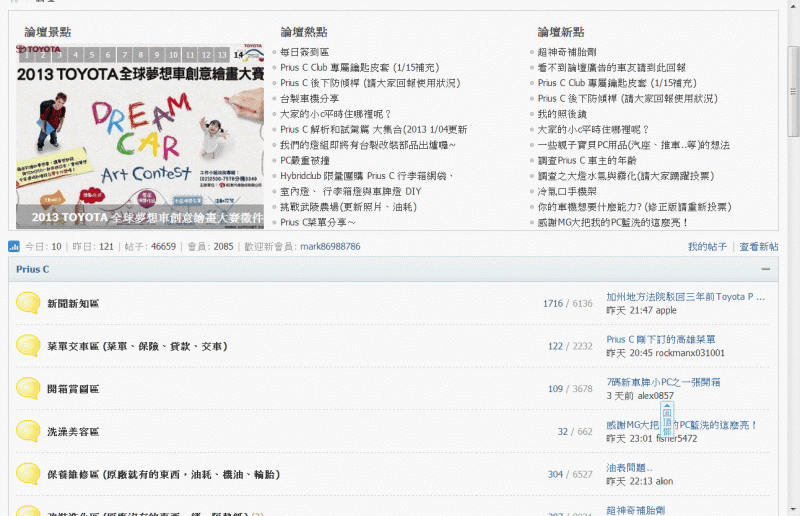The width and height of the screenshot is (800, 516).
Task: Open the 新聞新知區 forum
Action: pos(73,304)
